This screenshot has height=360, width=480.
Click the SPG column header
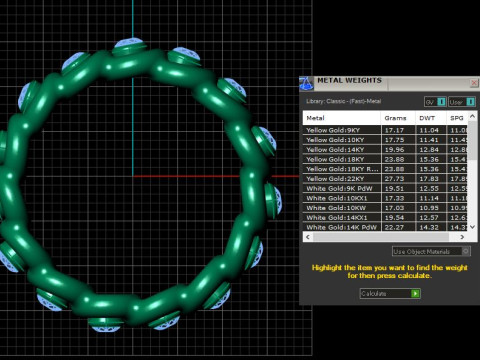click(457, 118)
